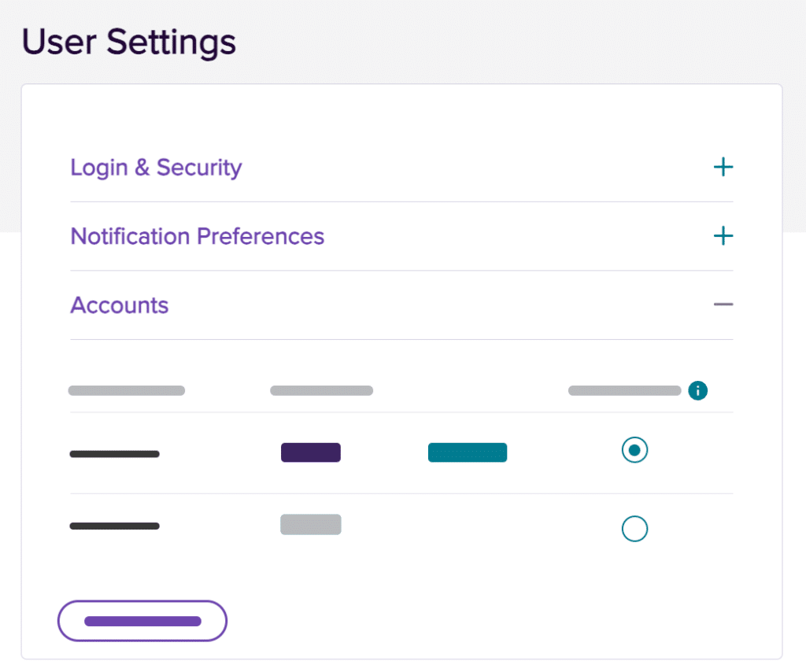The image size is (806, 672).
Task: Click the gray bar in the third column header
Action: point(624,390)
